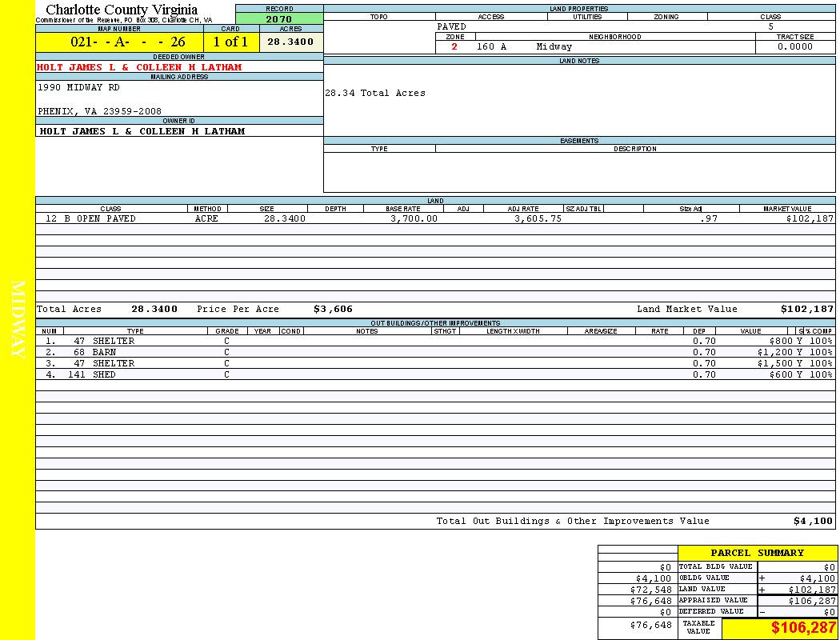Click the acres value in the yellow header
840x640 pixels.
290,42
